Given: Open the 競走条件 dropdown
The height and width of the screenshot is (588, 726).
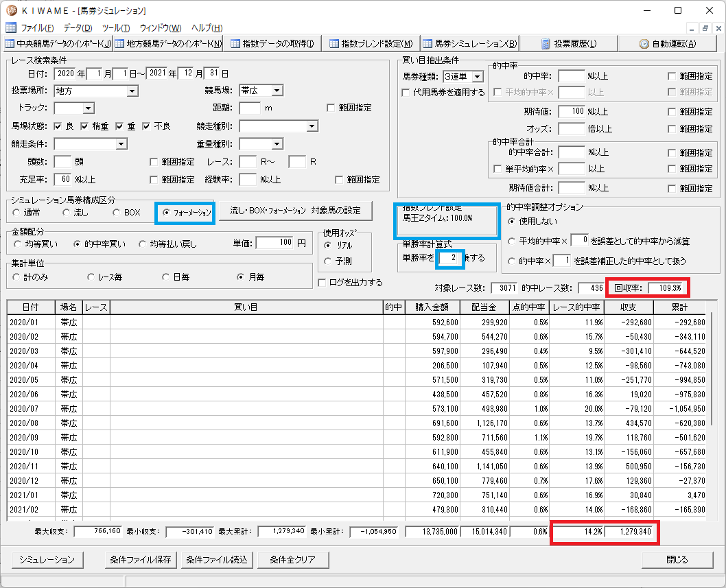Looking at the screenshot, I should 121,144.
